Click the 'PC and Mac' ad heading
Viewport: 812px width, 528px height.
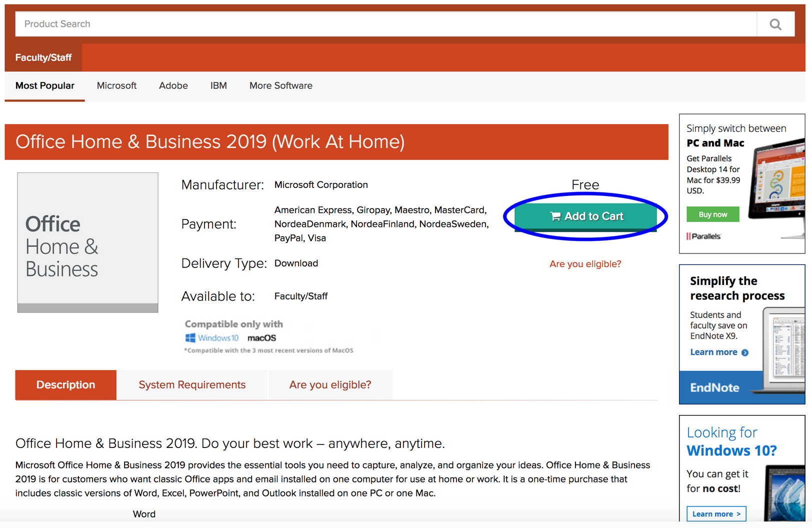point(715,143)
